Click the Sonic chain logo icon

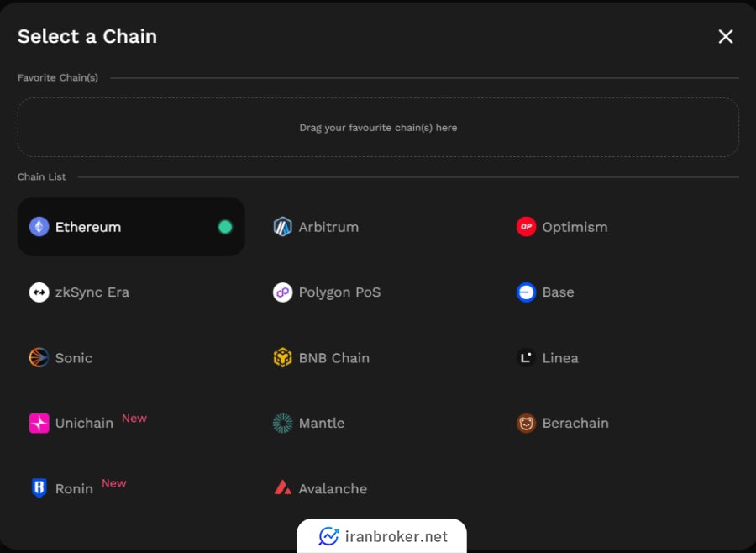39,358
